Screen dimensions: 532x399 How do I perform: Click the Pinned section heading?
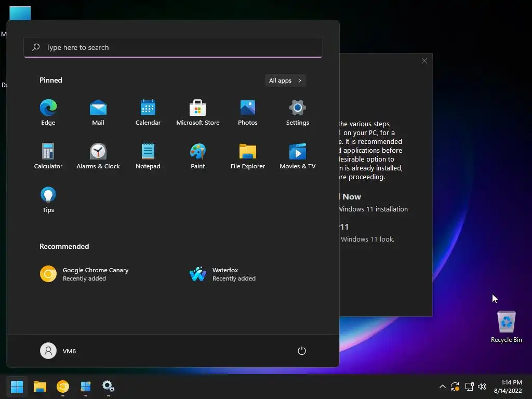(51, 80)
